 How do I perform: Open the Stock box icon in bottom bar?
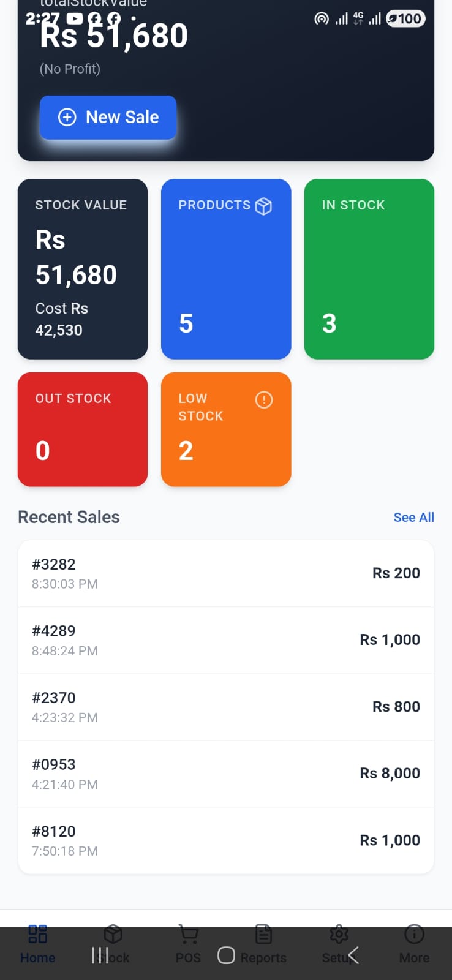(x=113, y=934)
